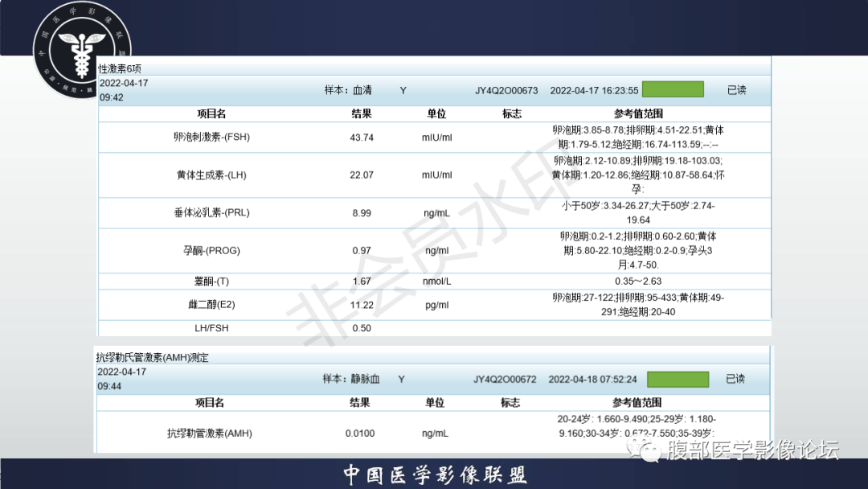
Task: Click testosterone unit nmol/L
Action: click(x=436, y=281)
